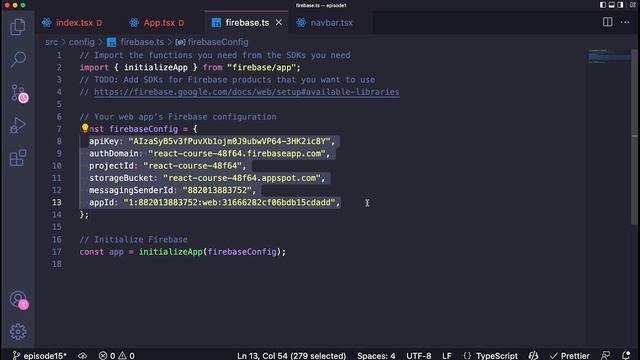This screenshot has width=640, height=360.
Task: Open the errors and warnings problems indicator
Action: tap(116, 356)
